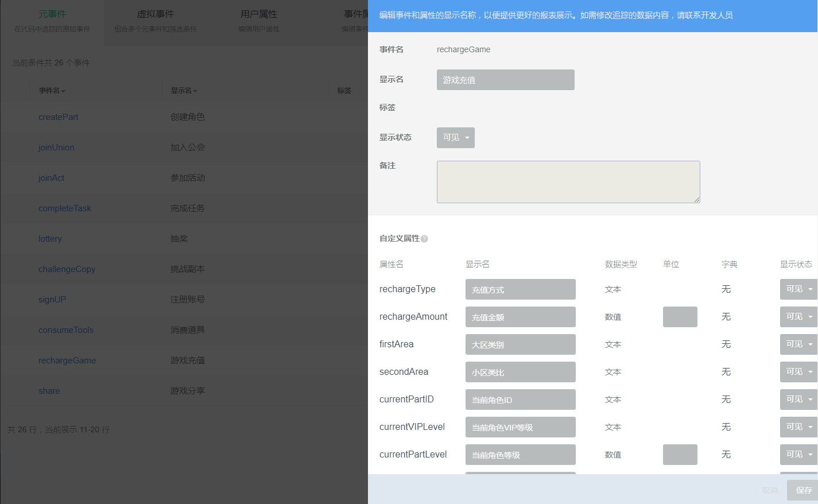Click the unit field for currentPartLevel
Viewport: 818px width, 504px height.
(x=680, y=455)
